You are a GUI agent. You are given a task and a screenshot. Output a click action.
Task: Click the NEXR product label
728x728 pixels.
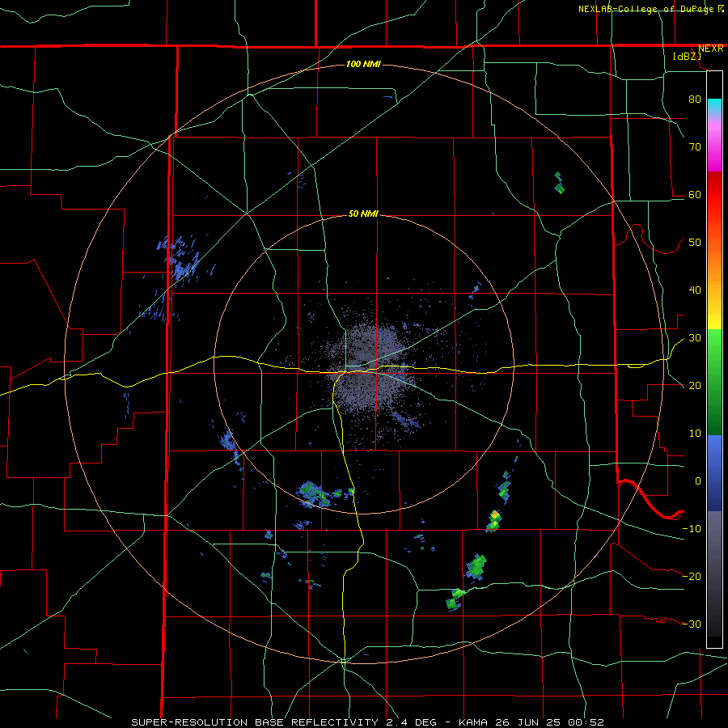click(710, 49)
